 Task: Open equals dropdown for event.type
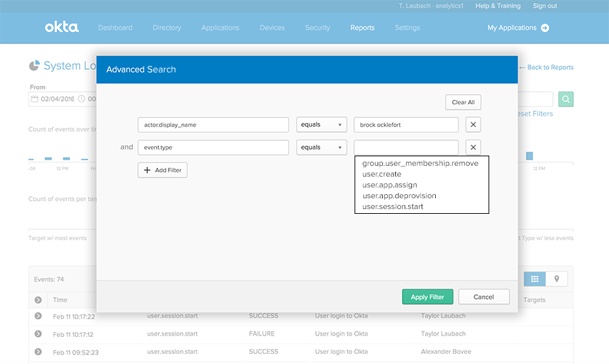click(321, 147)
